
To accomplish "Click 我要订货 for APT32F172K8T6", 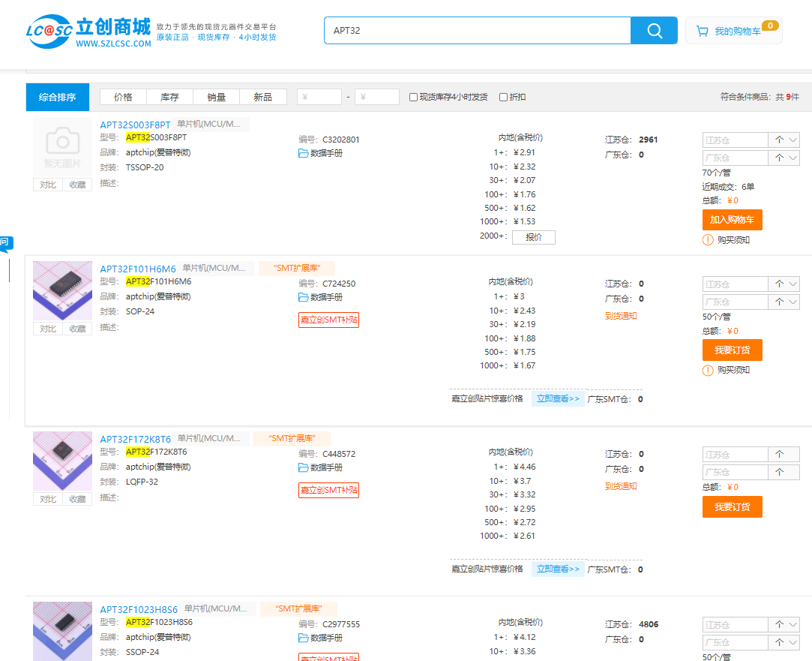I will click(x=733, y=507).
